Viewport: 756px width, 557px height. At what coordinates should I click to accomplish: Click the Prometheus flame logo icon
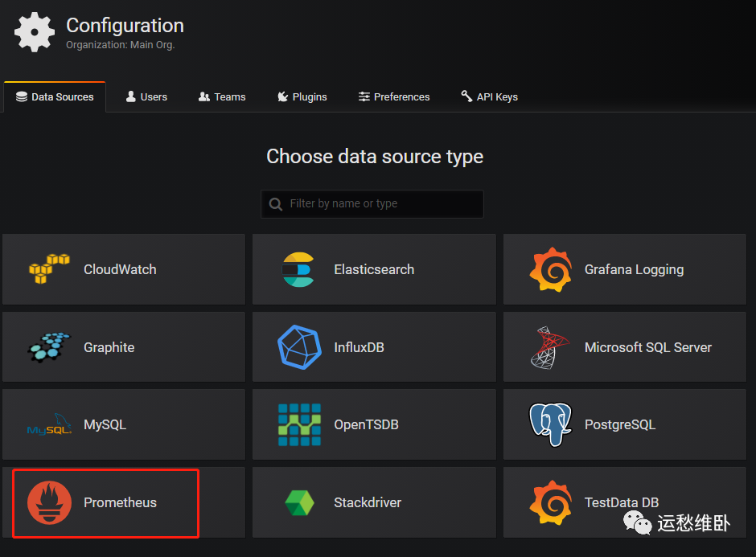click(x=49, y=502)
